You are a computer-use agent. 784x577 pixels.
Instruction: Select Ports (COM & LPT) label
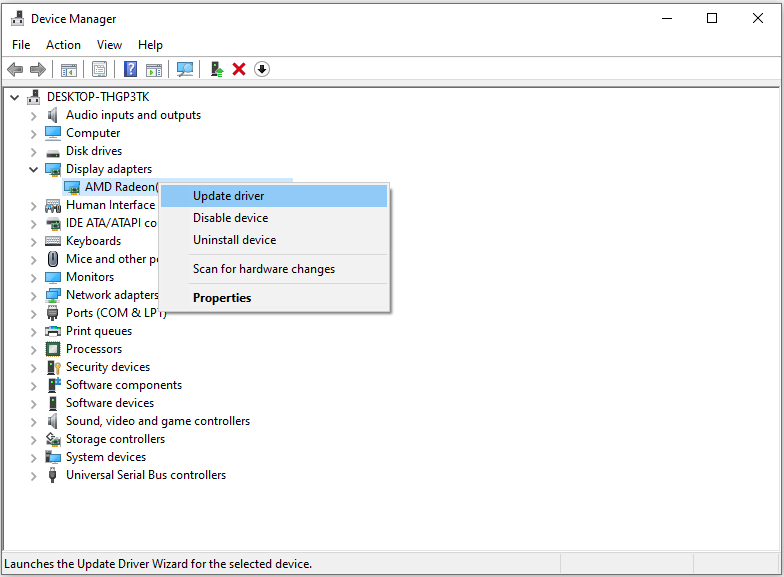pos(116,313)
